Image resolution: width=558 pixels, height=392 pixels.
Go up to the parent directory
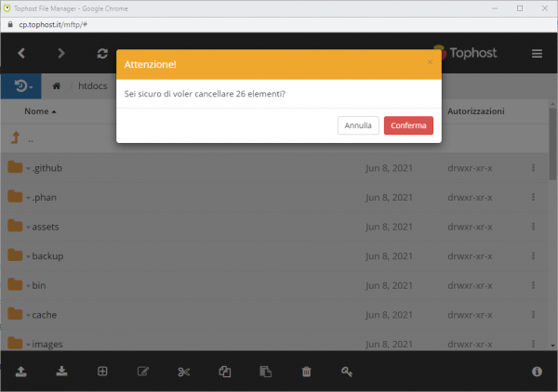point(15,137)
